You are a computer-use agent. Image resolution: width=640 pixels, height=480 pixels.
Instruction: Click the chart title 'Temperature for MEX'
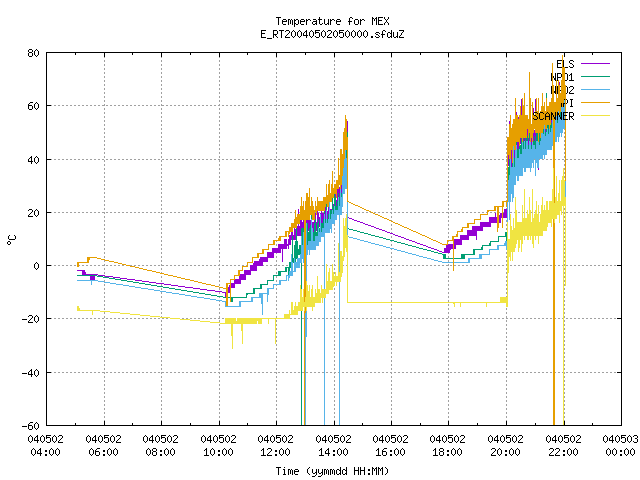(x=332, y=21)
